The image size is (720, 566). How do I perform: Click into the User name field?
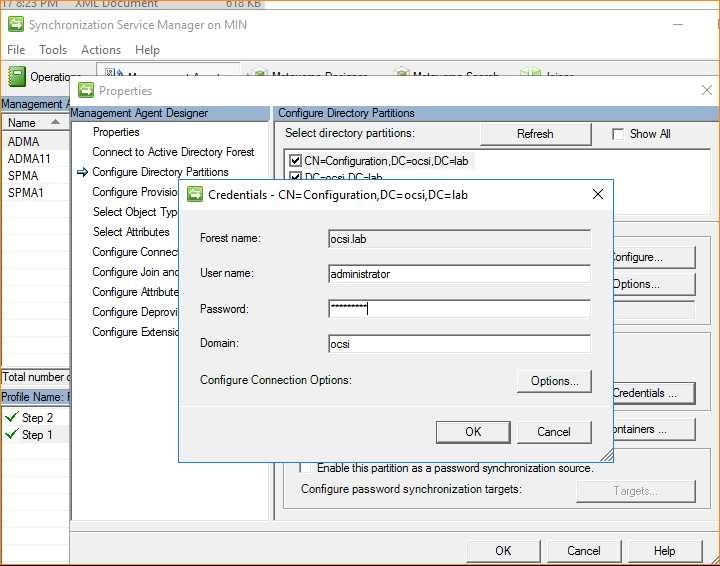[x=459, y=274]
